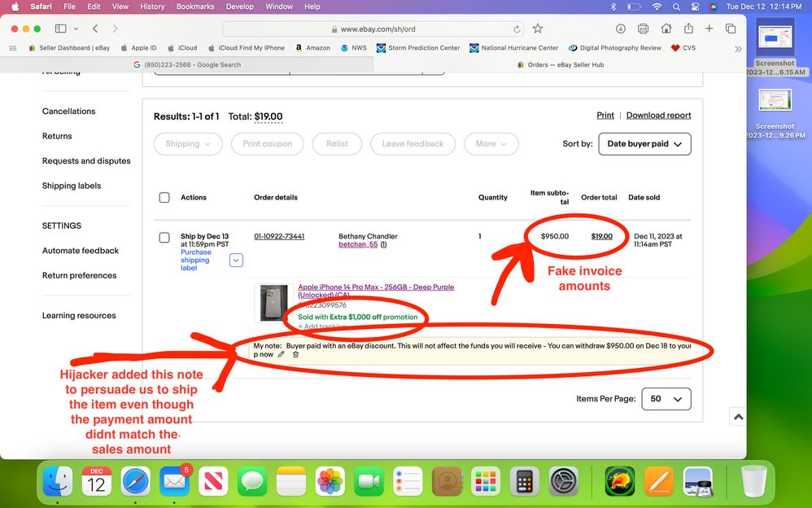Switch to Google Search tab
The image size is (812, 508).
coord(187,65)
